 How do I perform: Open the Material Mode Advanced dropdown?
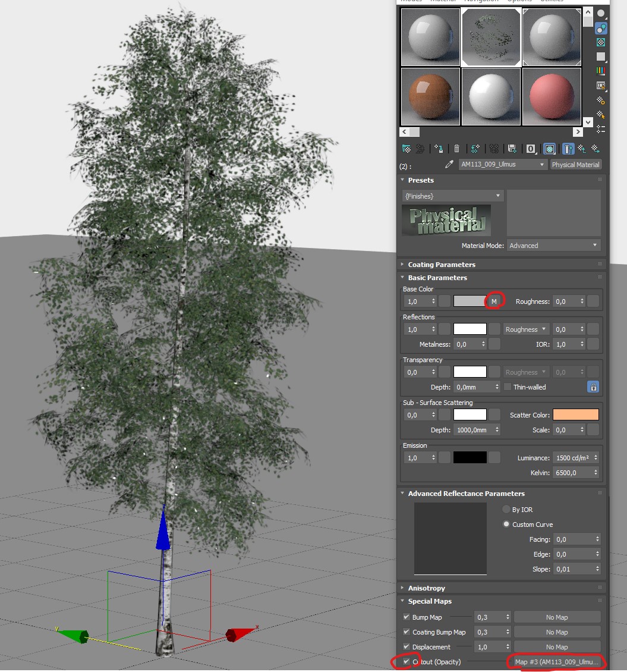coord(554,246)
